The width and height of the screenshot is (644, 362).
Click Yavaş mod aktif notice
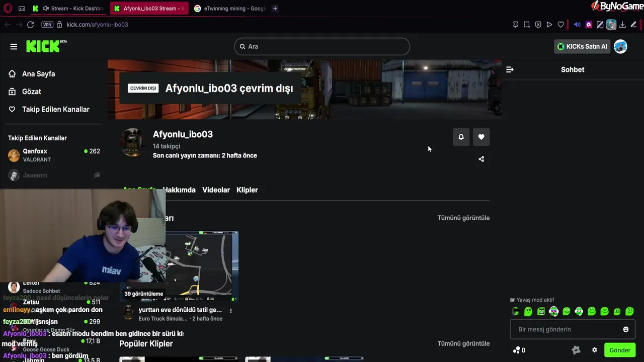coord(532,300)
